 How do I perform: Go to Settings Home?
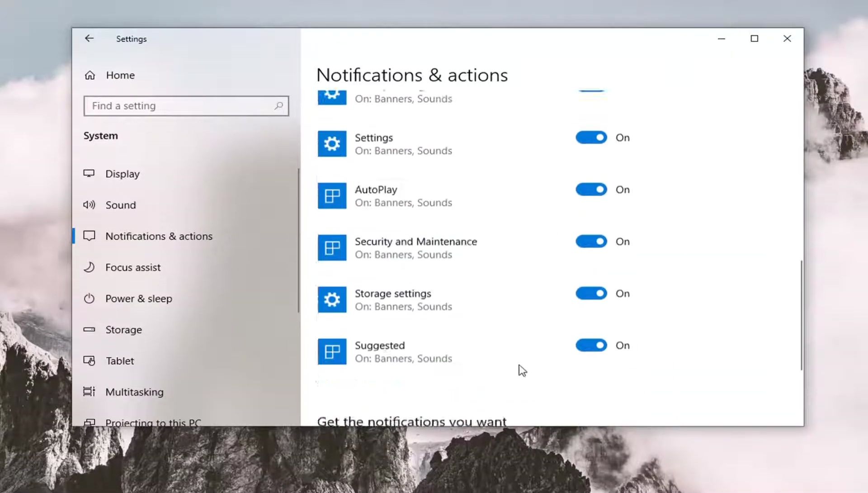tap(185, 75)
